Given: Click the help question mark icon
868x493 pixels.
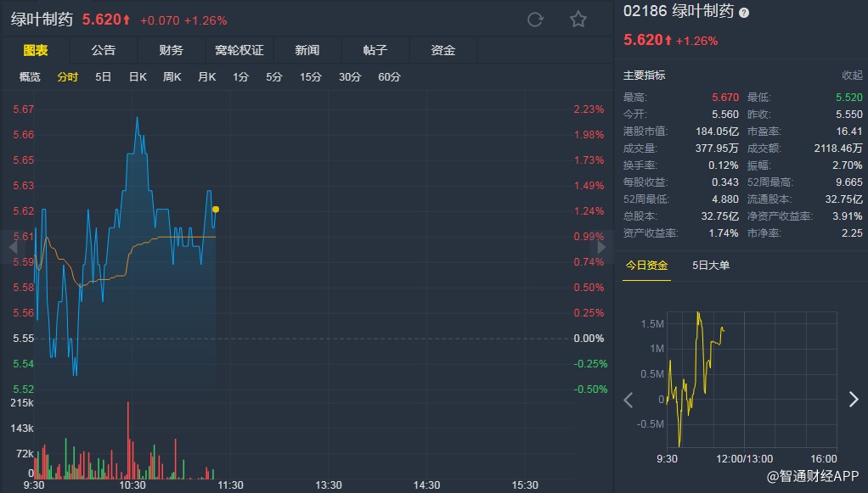Looking at the screenshot, I should pyautogui.click(x=744, y=13).
